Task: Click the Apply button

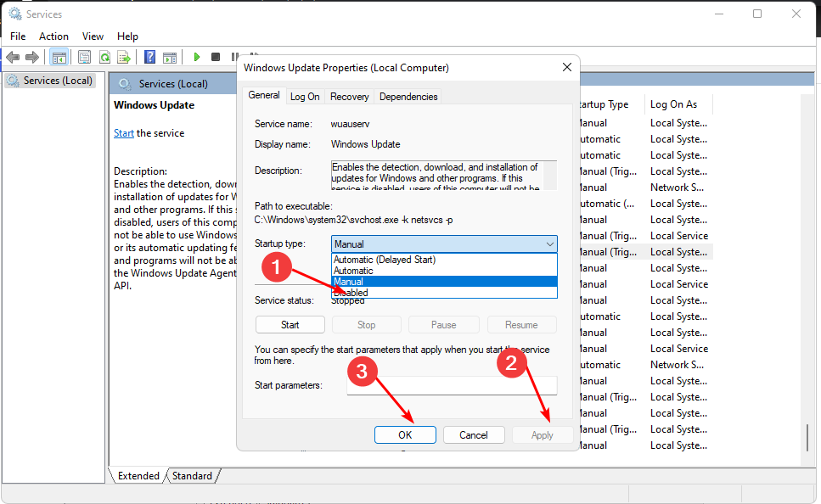Action: pos(542,435)
